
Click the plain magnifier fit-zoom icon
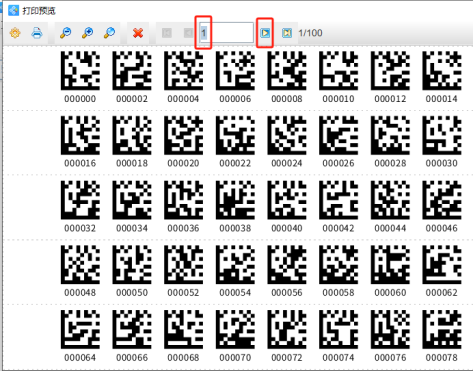(x=109, y=33)
